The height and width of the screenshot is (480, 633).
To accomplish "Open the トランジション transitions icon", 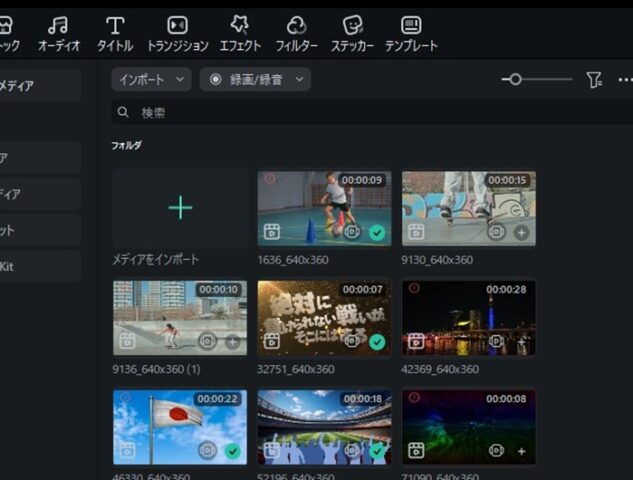I will pos(177,33).
